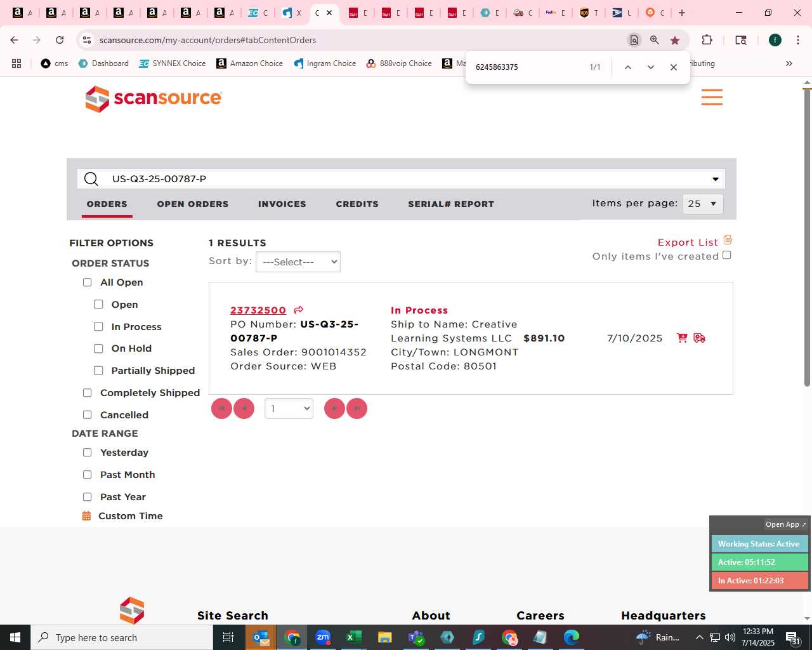Check the Yesterday date range
This screenshot has width=812, height=650.
point(88,453)
